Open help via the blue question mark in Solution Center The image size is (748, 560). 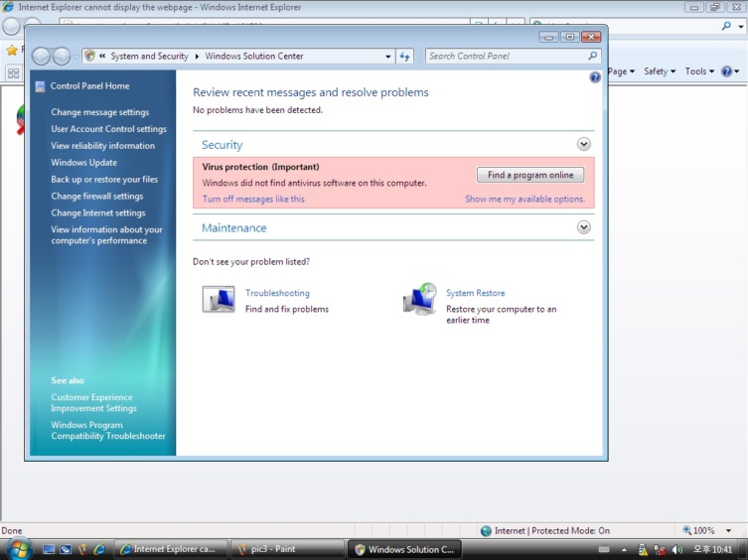pyautogui.click(x=595, y=77)
